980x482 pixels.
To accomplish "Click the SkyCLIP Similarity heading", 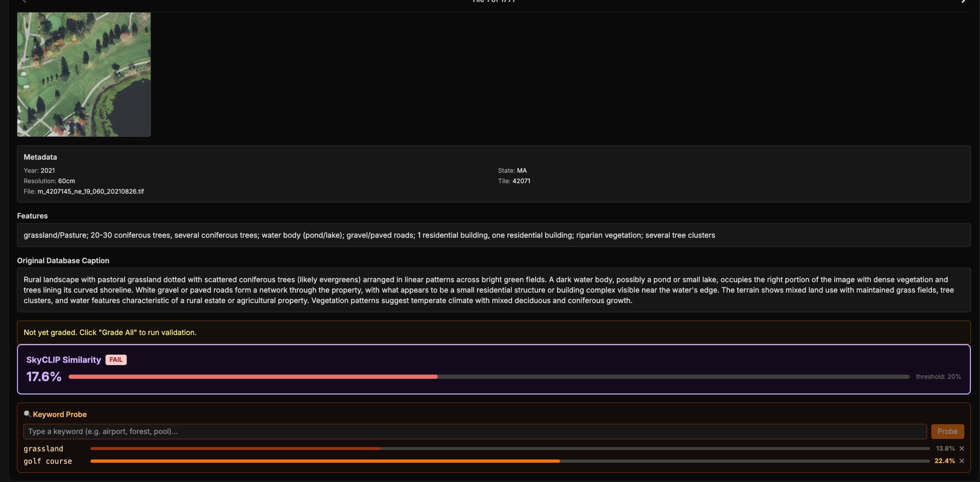I will [64, 360].
